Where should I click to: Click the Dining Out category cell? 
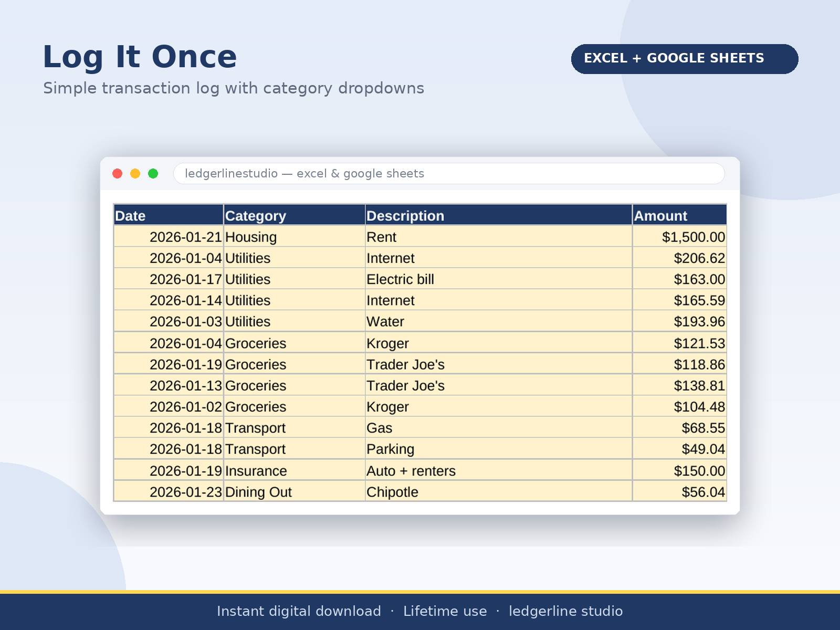pyautogui.click(x=295, y=491)
